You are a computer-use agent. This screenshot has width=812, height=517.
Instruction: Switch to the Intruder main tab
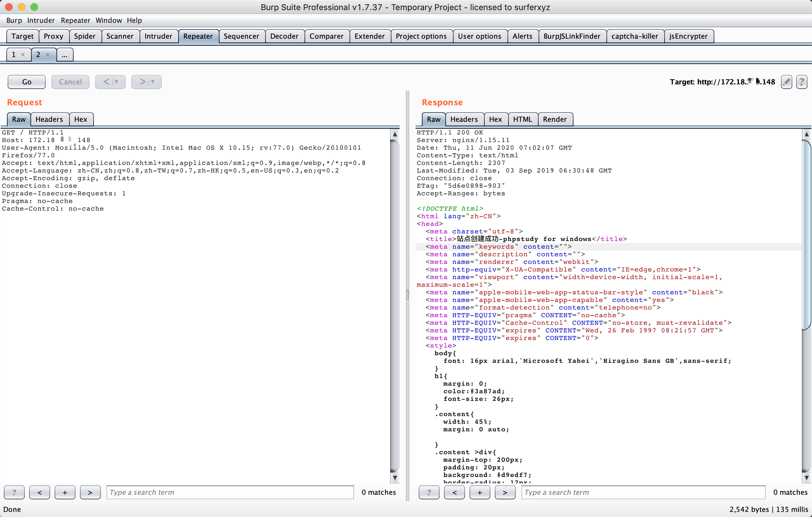coord(158,36)
